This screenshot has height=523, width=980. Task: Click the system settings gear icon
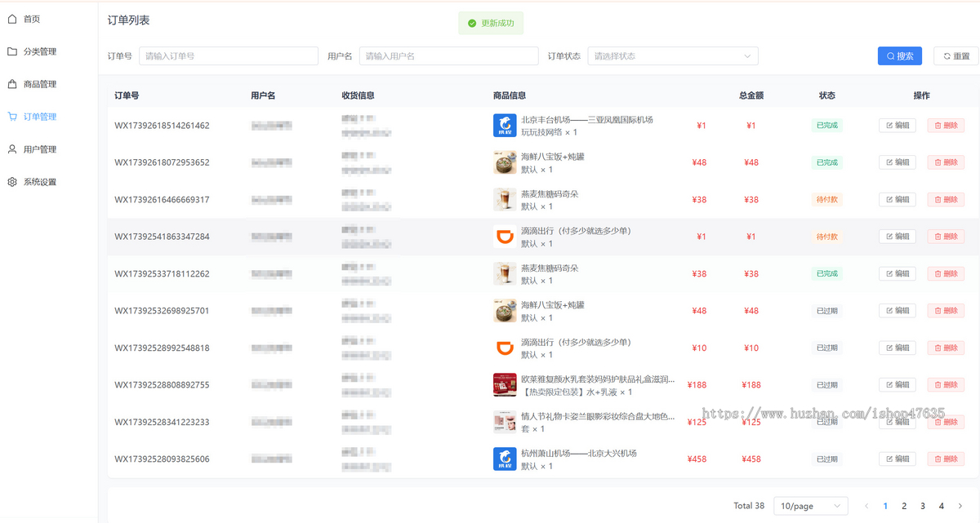click(x=12, y=182)
